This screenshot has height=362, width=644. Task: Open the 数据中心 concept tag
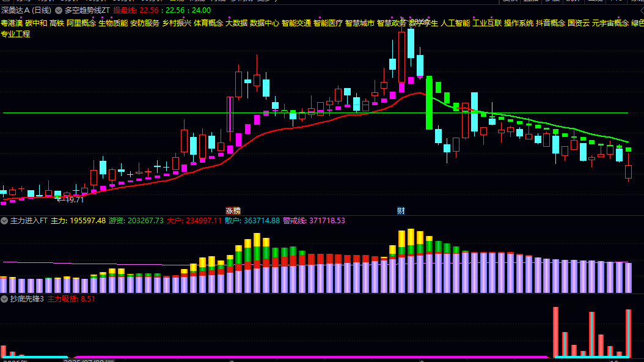(265, 23)
